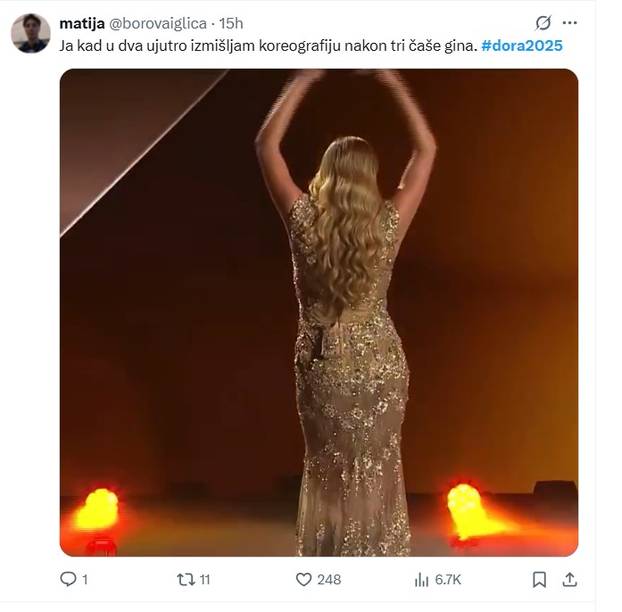Click the repost count 11
Image resolution: width=622 pixels, height=612 pixels.
click(204, 579)
